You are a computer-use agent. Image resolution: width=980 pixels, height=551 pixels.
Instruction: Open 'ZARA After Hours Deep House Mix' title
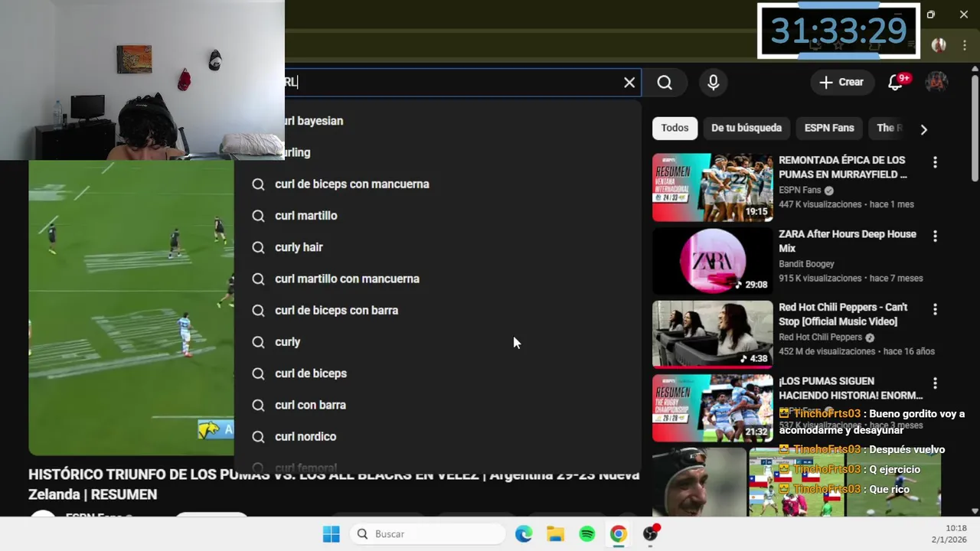pos(848,241)
